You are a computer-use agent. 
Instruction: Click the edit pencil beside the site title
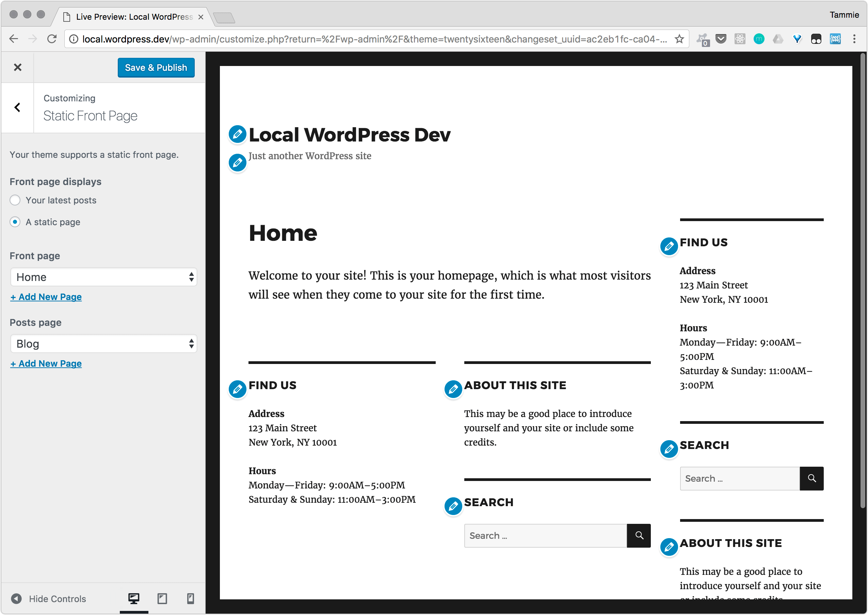[x=238, y=134]
